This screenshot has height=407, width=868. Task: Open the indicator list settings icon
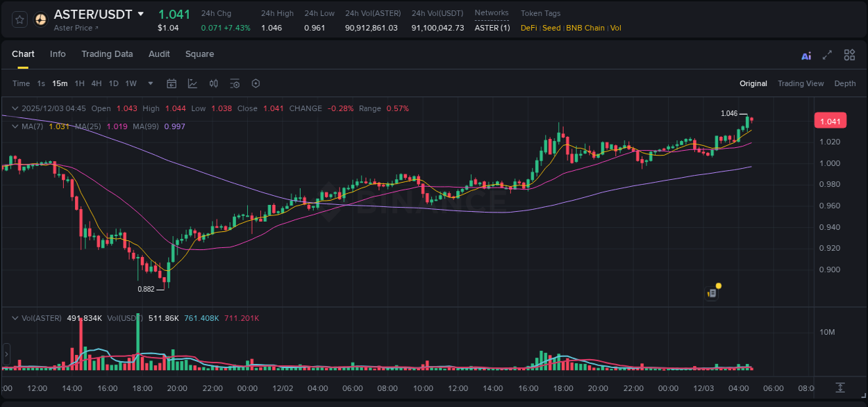point(235,83)
